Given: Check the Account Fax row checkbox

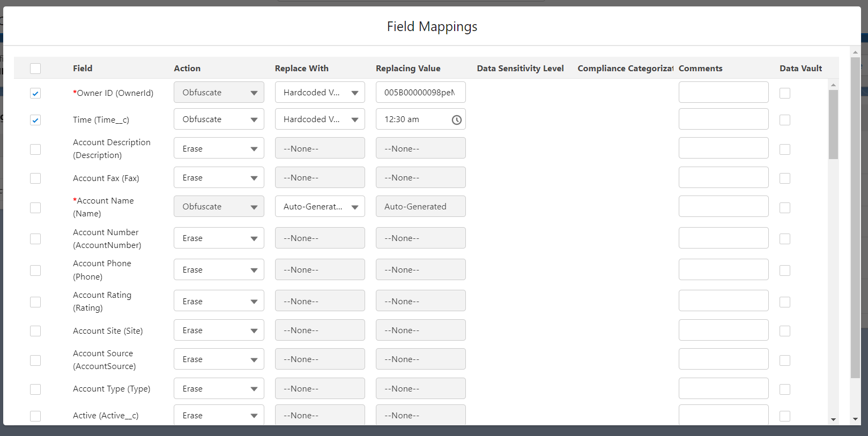Looking at the screenshot, I should 35,178.
